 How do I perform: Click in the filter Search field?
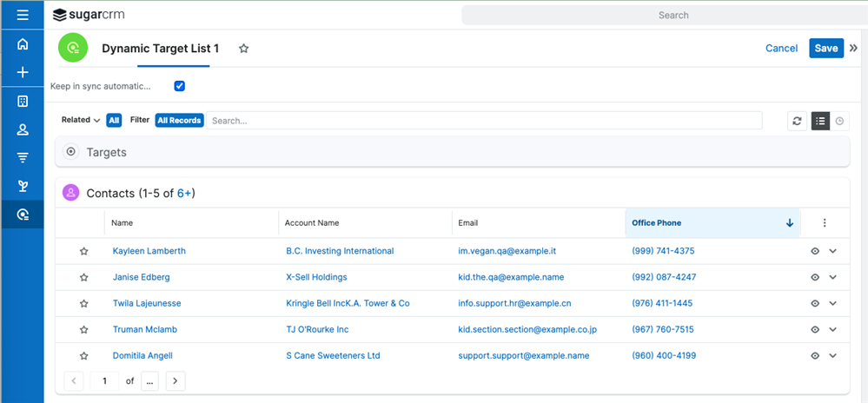point(484,121)
